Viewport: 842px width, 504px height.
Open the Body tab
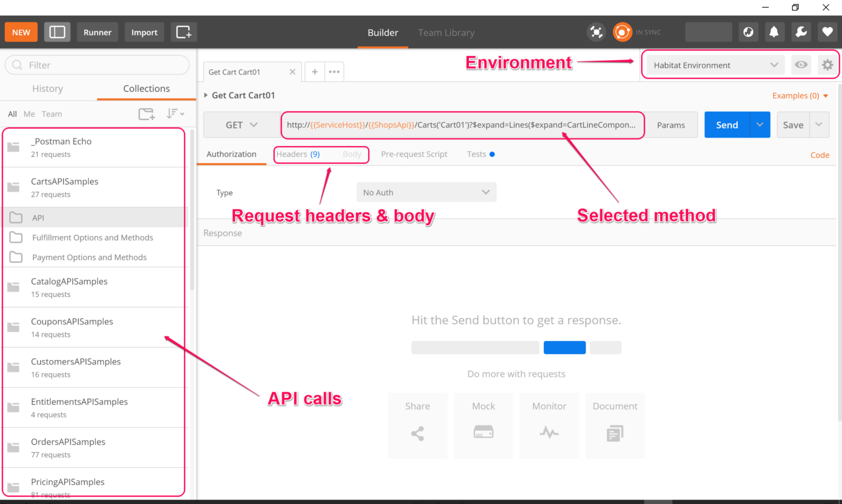[352, 154]
